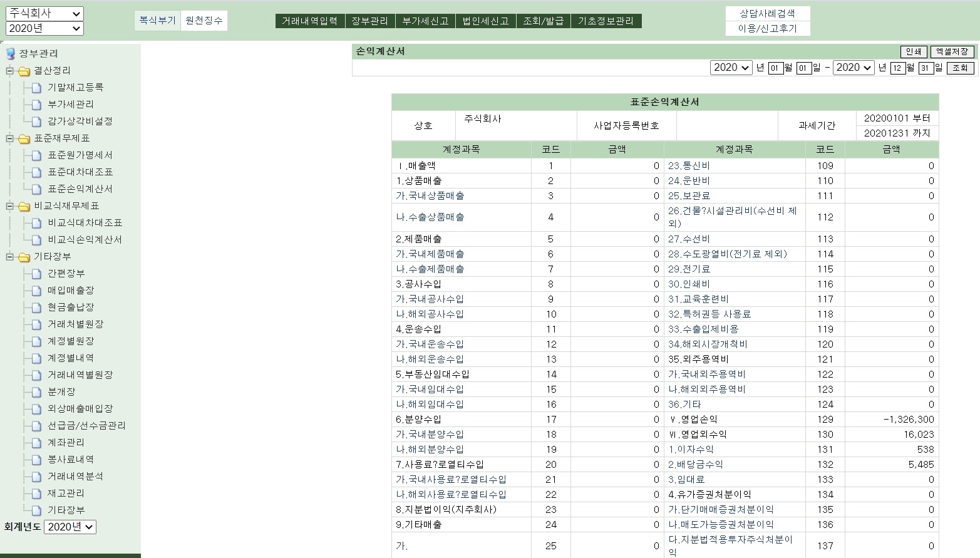Open the end year 2020 dropdown
The height and width of the screenshot is (558, 980).
(x=854, y=68)
